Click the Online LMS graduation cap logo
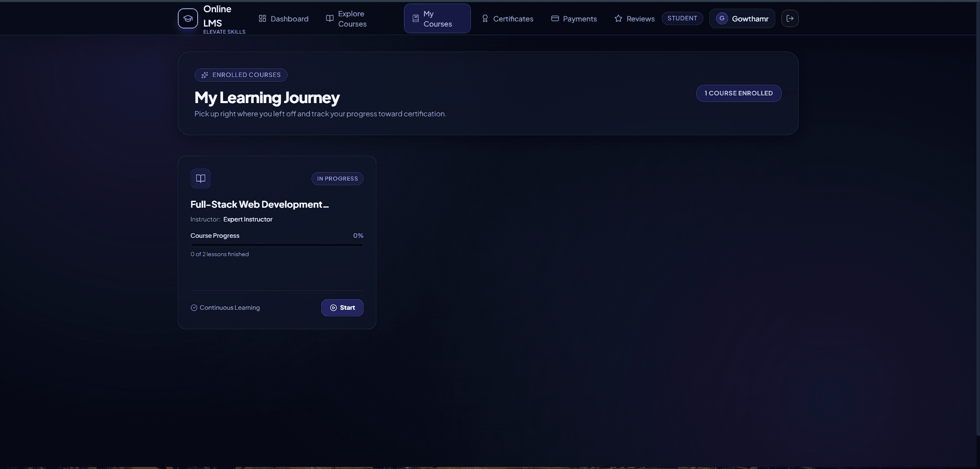The width and height of the screenshot is (980, 469). [187, 18]
